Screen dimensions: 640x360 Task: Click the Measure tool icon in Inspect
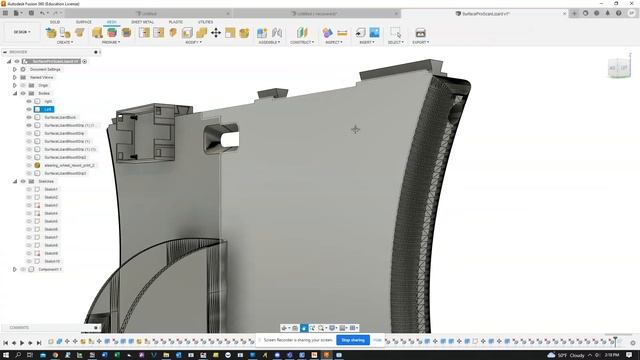coord(342,33)
